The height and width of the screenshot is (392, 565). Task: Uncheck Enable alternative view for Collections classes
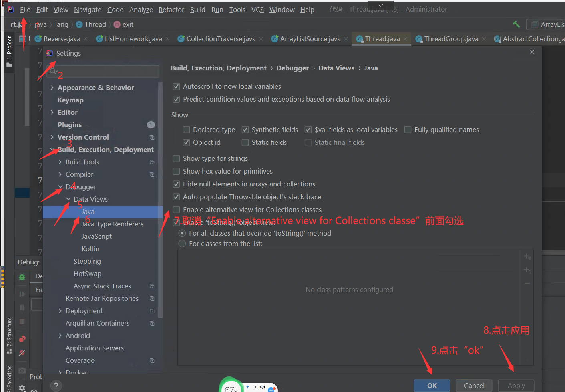coord(176,209)
